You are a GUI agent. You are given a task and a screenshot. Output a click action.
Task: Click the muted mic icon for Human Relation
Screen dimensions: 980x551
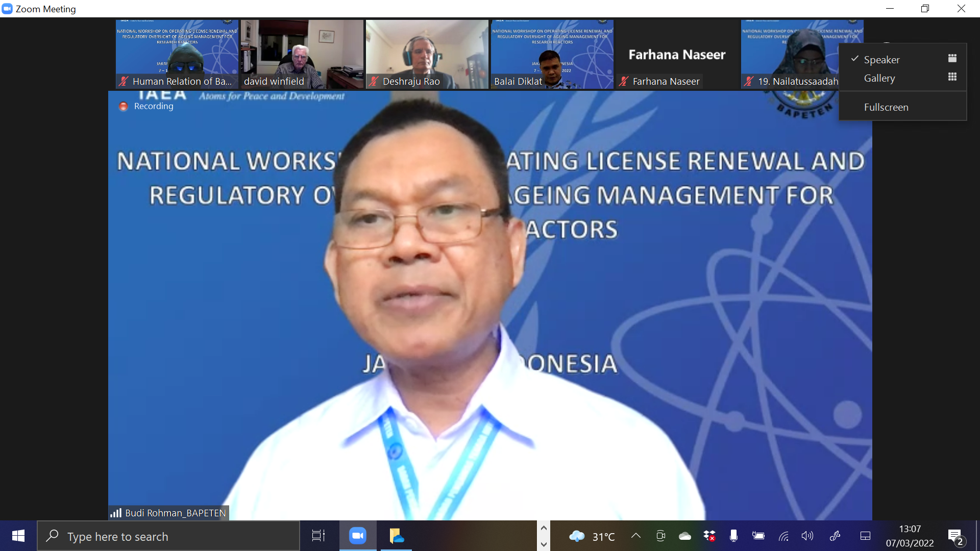124,81
